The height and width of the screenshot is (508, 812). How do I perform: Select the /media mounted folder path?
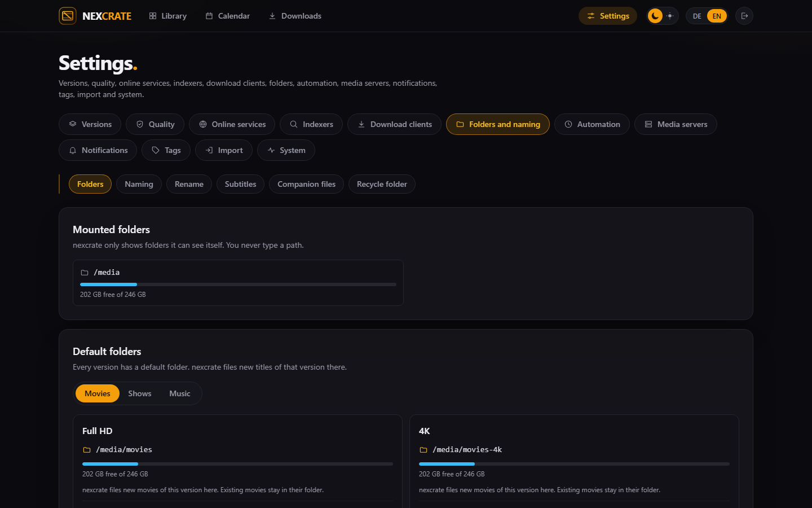tap(107, 273)
